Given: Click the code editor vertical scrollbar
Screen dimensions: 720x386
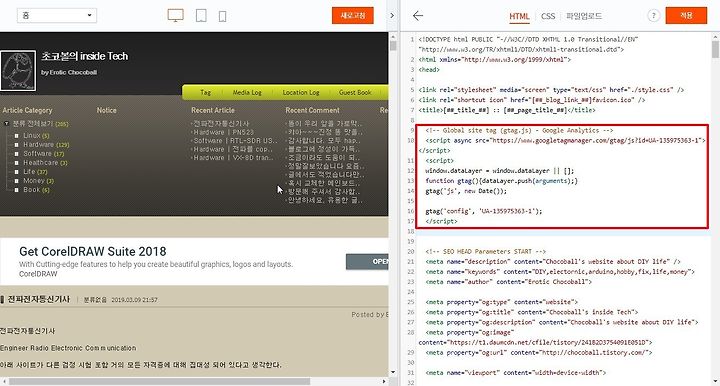Looking at the screenshot, I should click(x=715, y=49).
